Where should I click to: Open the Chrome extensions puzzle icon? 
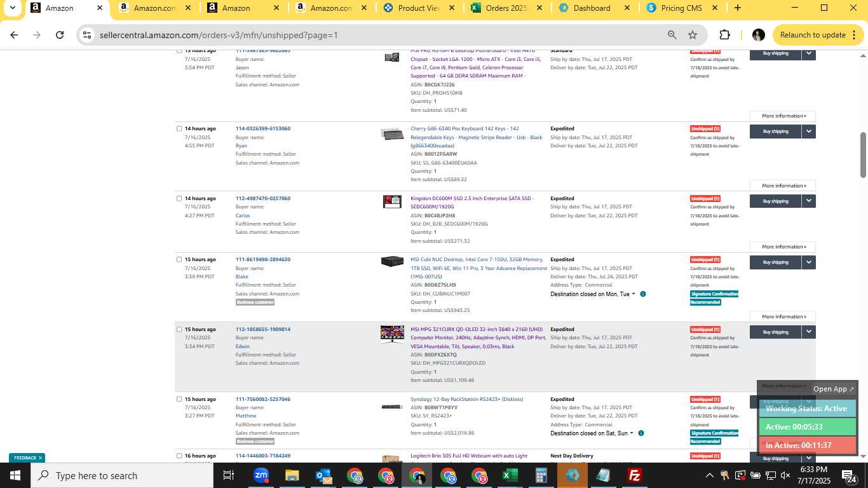coord(724,35)
